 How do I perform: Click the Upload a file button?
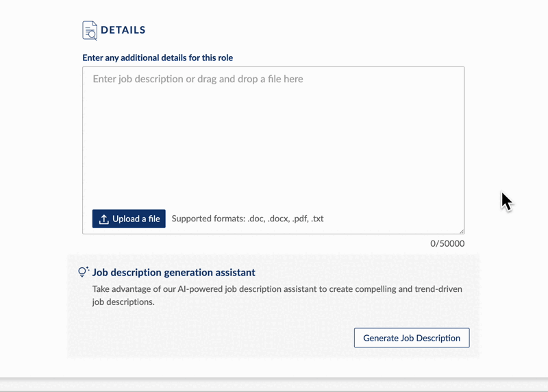coord(129,219)
